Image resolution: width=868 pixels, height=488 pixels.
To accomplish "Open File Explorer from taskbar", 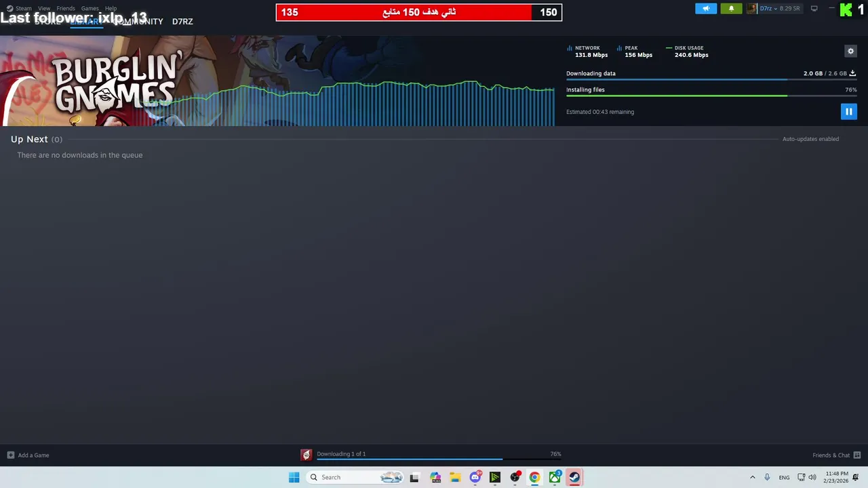I will 455,477.
